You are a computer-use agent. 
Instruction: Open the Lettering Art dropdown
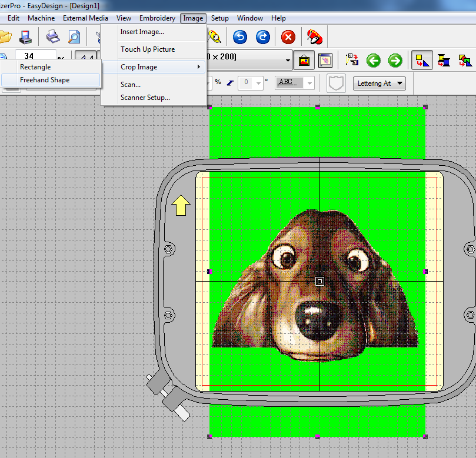[x=379, y=83]
